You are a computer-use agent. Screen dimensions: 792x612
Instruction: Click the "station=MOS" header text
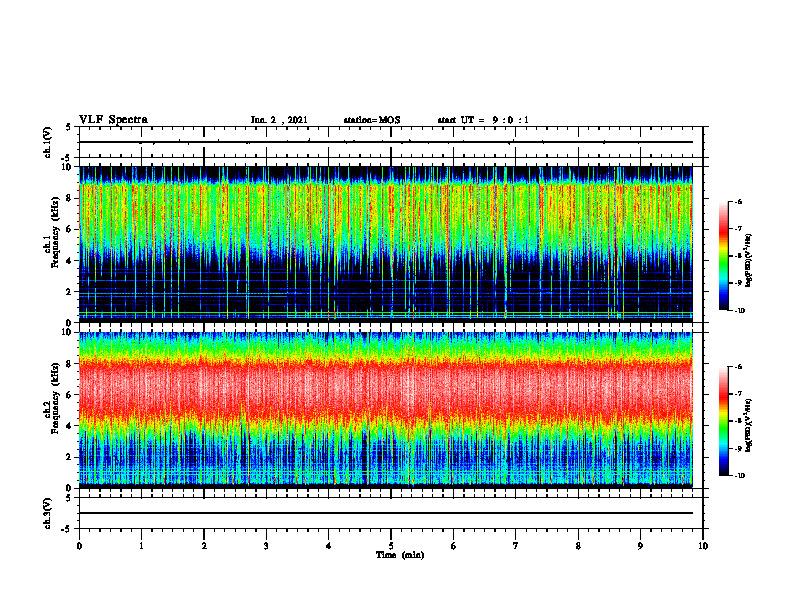(x=372, y=120)
